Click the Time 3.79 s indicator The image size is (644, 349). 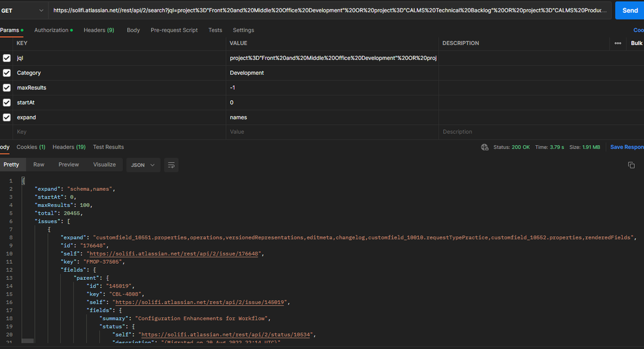[550, 147]
